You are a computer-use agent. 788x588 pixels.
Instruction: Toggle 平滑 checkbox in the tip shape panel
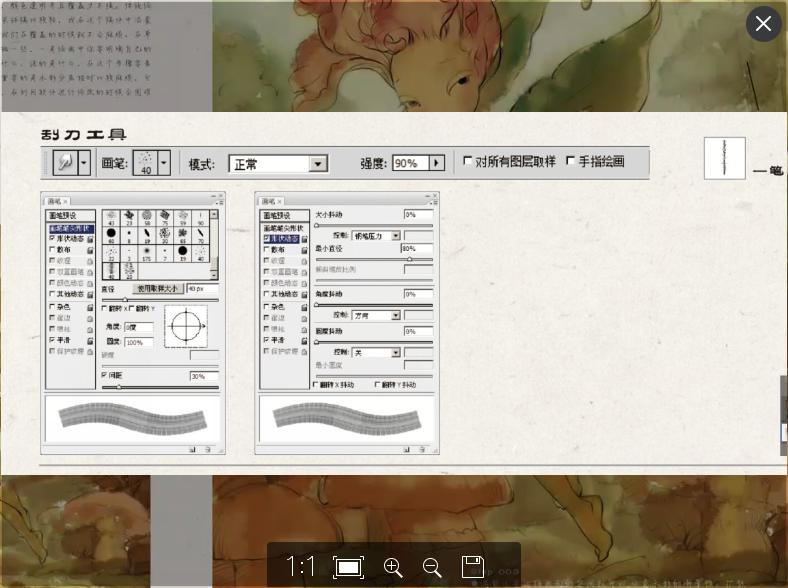[52, 340]
